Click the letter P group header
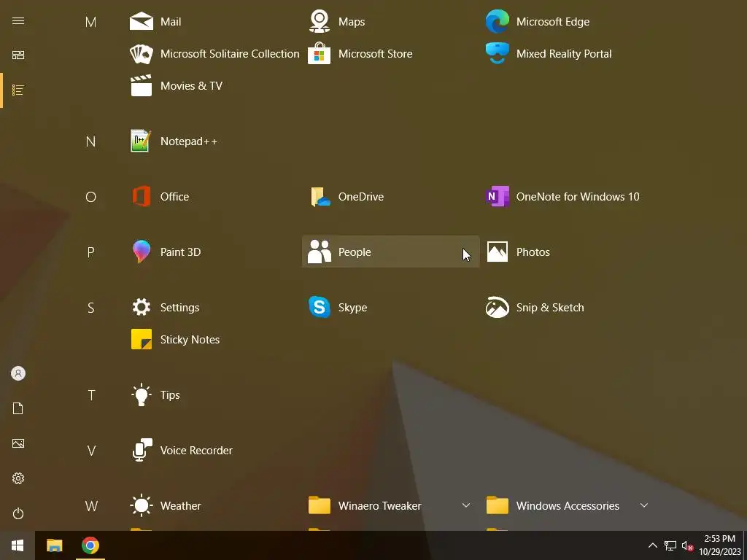This screenshot has height=560, width=747. click(x=90, y=252)
